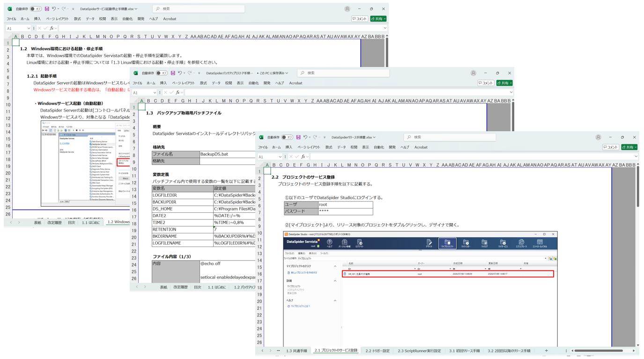Cancel formula entry (×) in リリース手順書 window
Image resolution: width=644 pixels, height=359 pixels.
[291, 157]
